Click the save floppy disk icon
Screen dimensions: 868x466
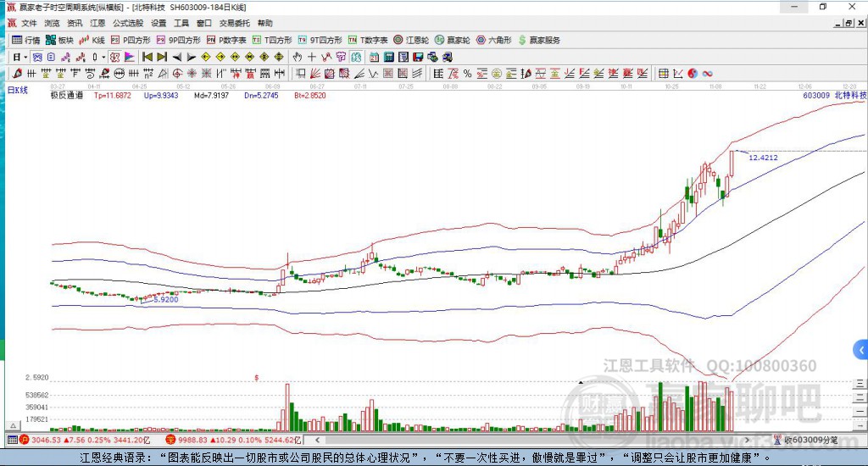tap(418, 57)
